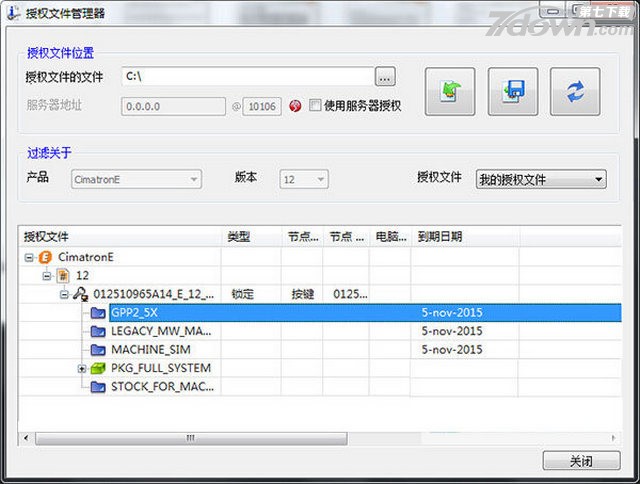The image size is (640, 484).
Task: Click the browse ellipsis button beside C:\
Action: point(385,76)
